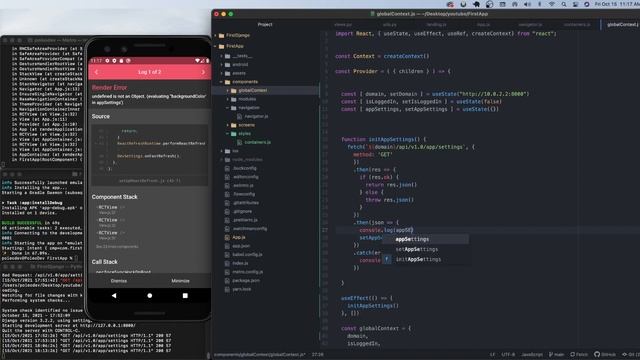
Task: Collapse the FirstApp project root folder
Action: tap(216, 47)
